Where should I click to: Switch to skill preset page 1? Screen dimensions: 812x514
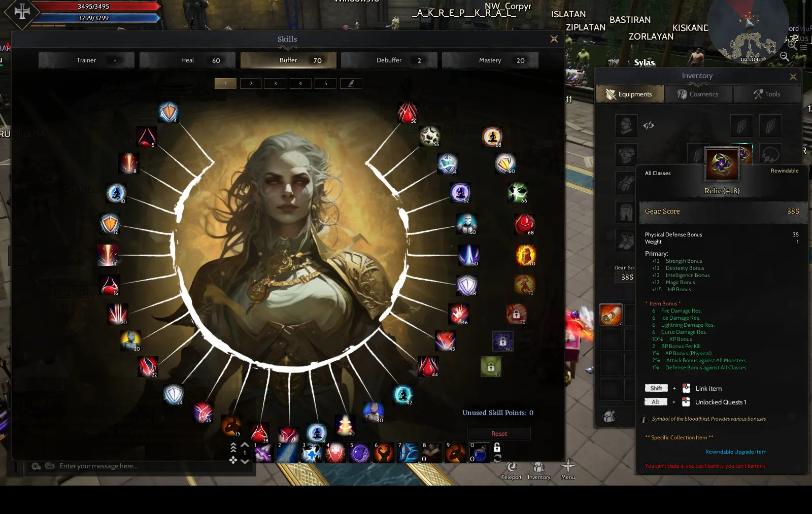tap(225, 83)
